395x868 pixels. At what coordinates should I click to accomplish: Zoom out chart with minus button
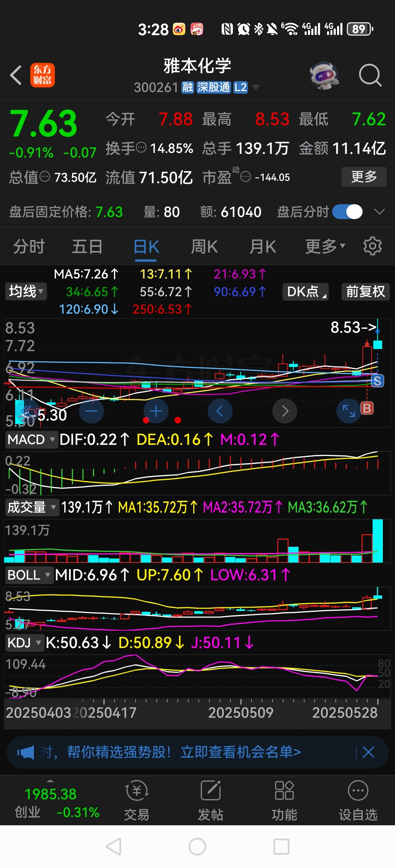coord(92,411)
